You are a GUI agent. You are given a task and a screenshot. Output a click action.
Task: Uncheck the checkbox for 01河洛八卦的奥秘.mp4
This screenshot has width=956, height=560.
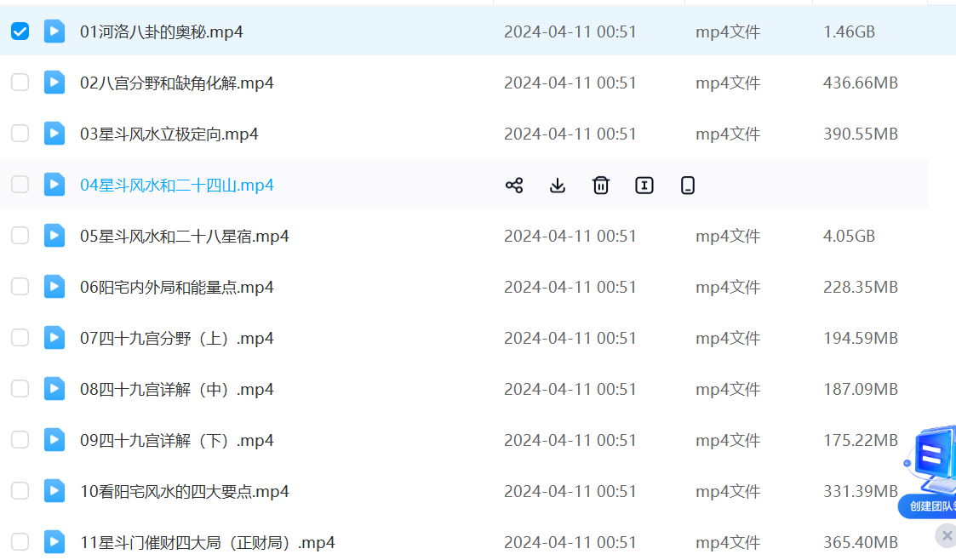click(x=20, y=31)
